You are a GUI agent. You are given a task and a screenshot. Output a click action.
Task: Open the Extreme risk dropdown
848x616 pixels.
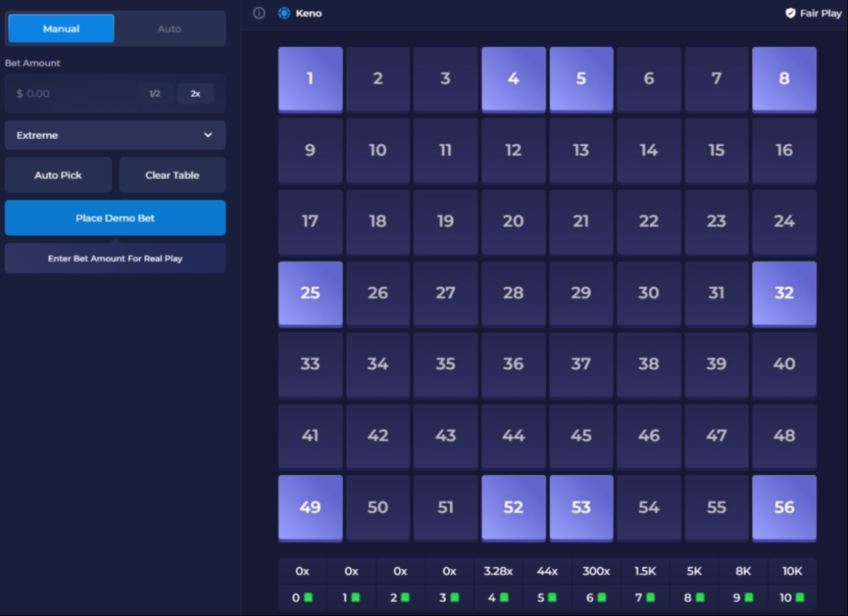[x=115, y=135]
